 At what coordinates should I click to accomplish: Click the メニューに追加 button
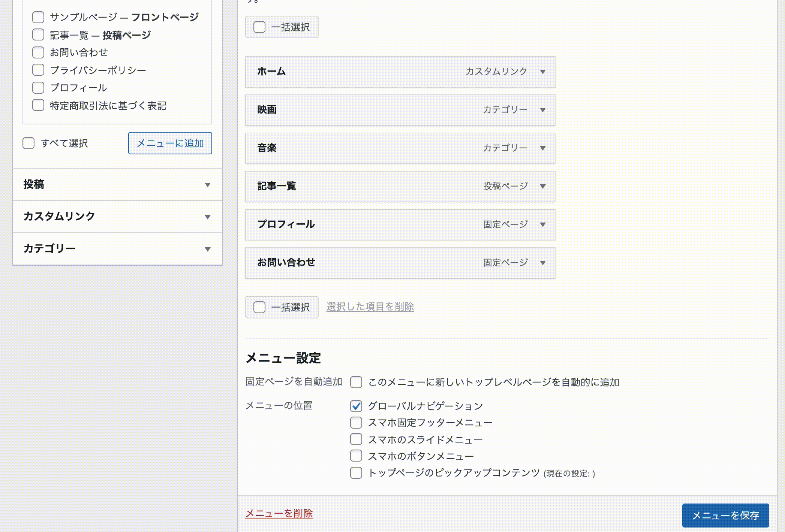(x=170, y=143)
